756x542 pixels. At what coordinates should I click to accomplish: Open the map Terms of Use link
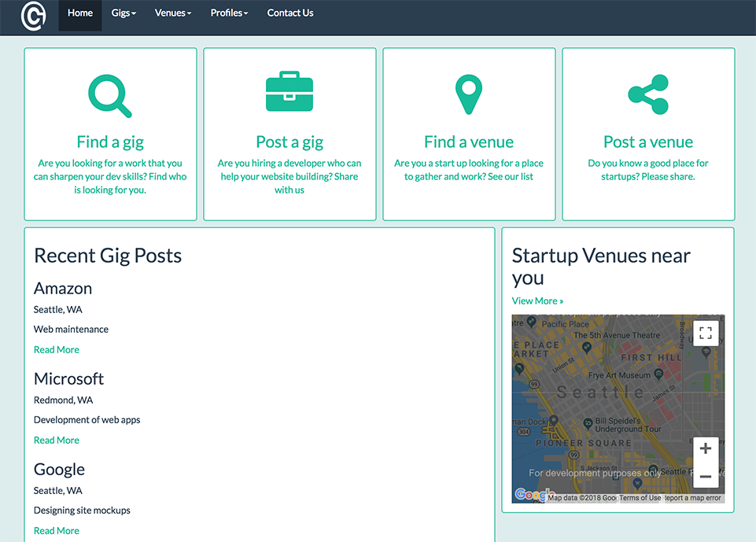tap(640, 498)
